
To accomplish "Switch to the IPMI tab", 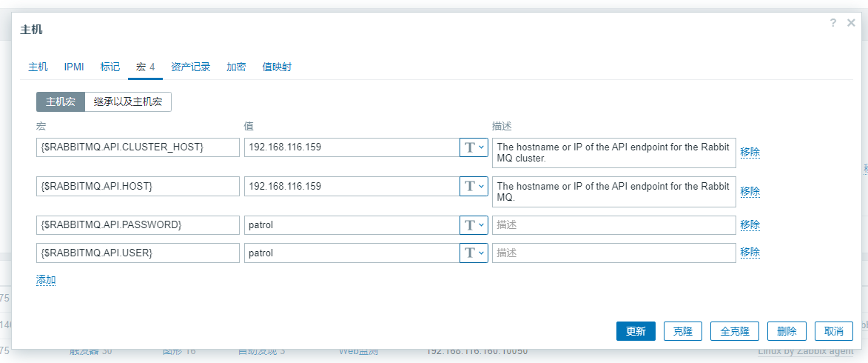I will click(74, 67).
